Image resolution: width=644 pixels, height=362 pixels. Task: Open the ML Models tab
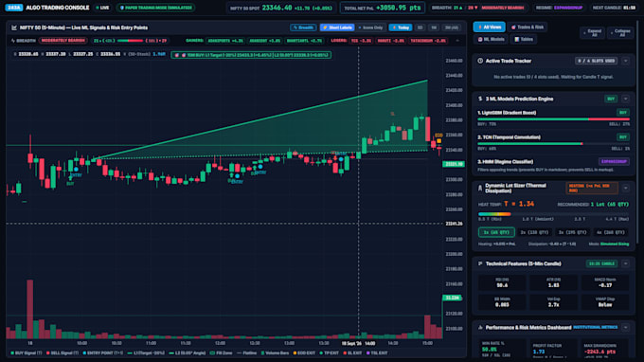pos(491,40)
